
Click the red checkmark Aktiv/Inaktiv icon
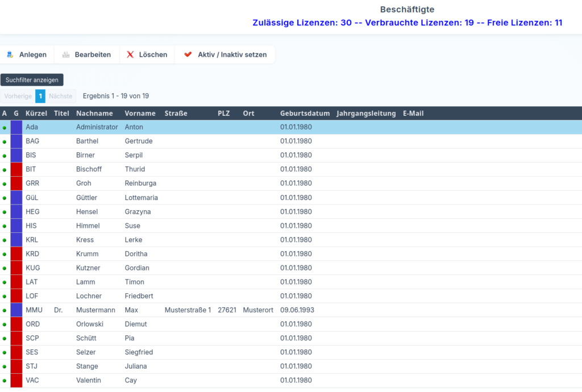click(188, 55)
